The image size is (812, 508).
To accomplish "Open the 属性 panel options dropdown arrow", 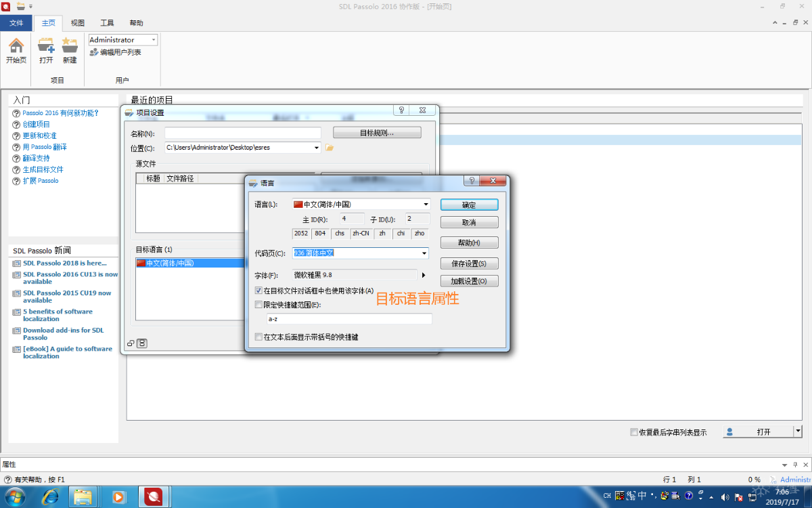I will (785, 465).
